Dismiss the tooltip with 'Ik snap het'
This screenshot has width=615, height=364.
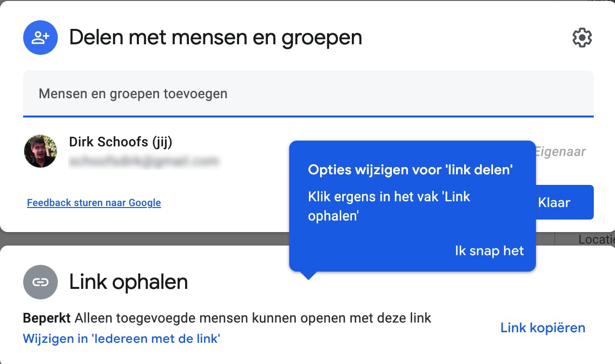coord(489,251)
